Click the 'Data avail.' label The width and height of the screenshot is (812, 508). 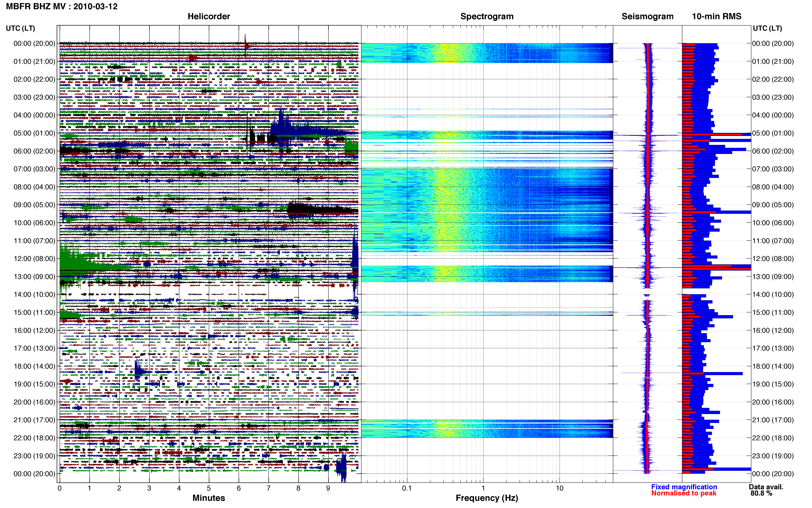766,487
